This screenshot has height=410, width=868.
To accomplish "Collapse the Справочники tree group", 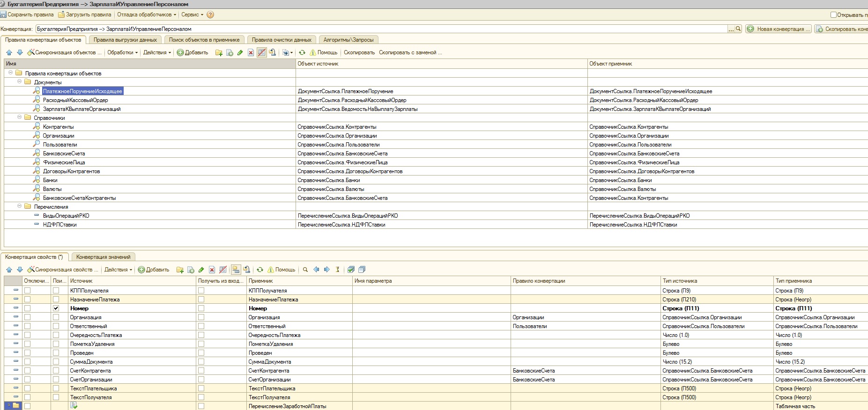I will 19,117.
